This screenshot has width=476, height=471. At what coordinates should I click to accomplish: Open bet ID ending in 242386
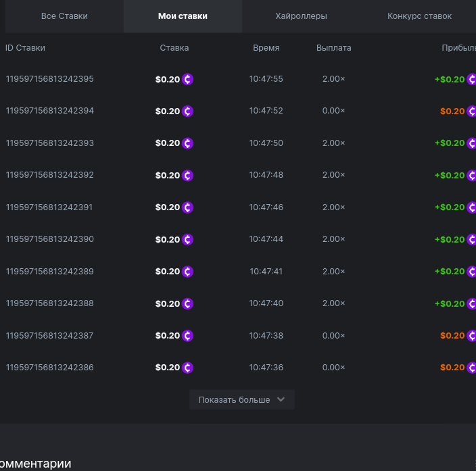coord(50,368)
